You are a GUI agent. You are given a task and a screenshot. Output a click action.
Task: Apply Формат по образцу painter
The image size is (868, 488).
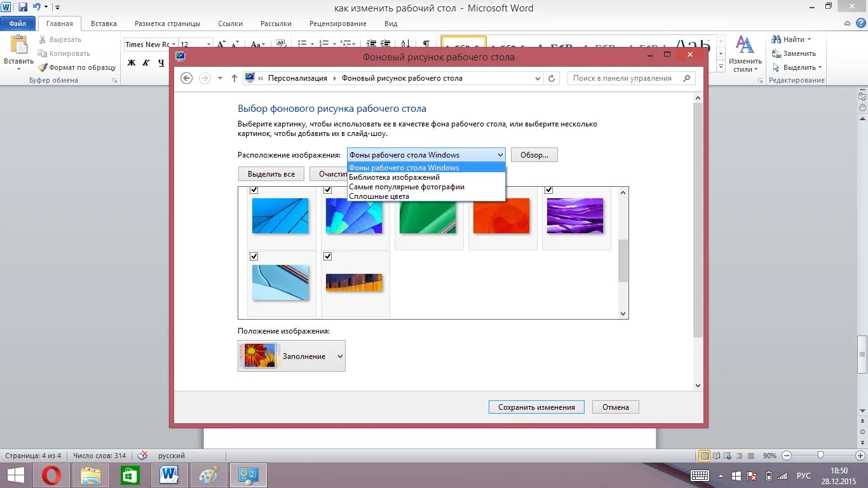pyautogui.click(x=77, y=67)
